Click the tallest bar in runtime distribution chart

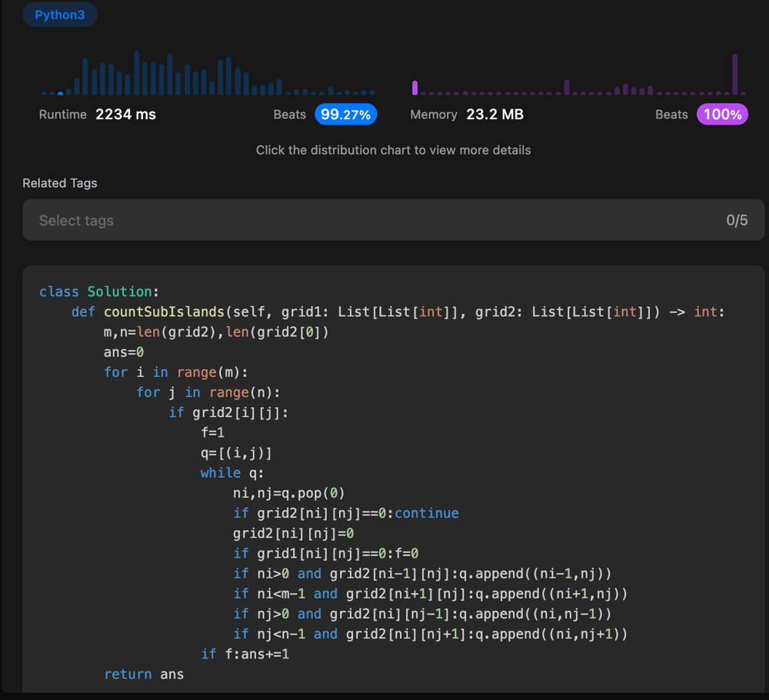[x=137, y=73]
